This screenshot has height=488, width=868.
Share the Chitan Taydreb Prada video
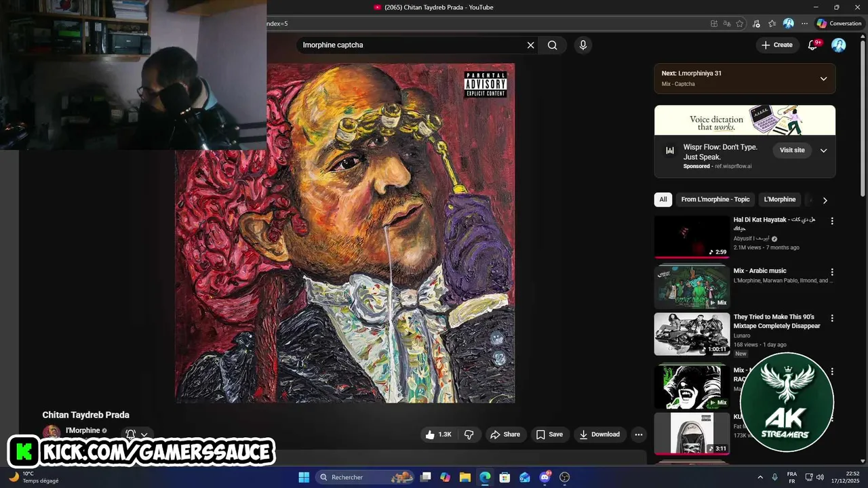point(505,434)
